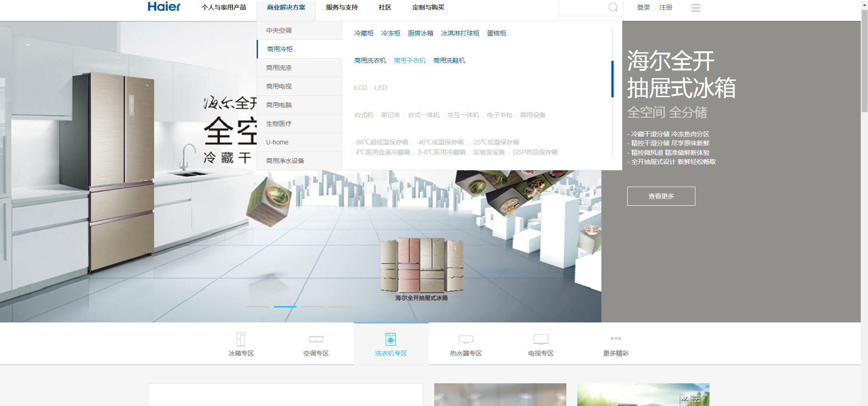Open 服务与支持 menu
868x406 pixels.
[342, 7]
